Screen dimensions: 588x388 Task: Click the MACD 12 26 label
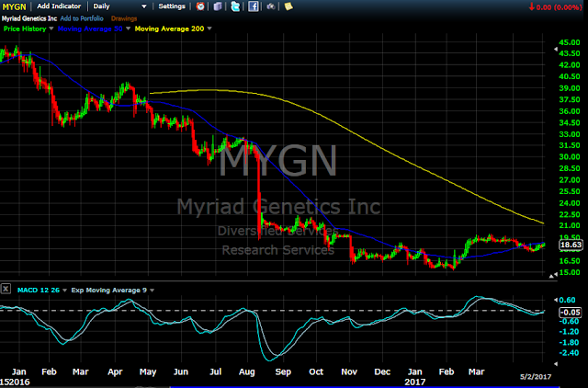click(x=39, y=290)
